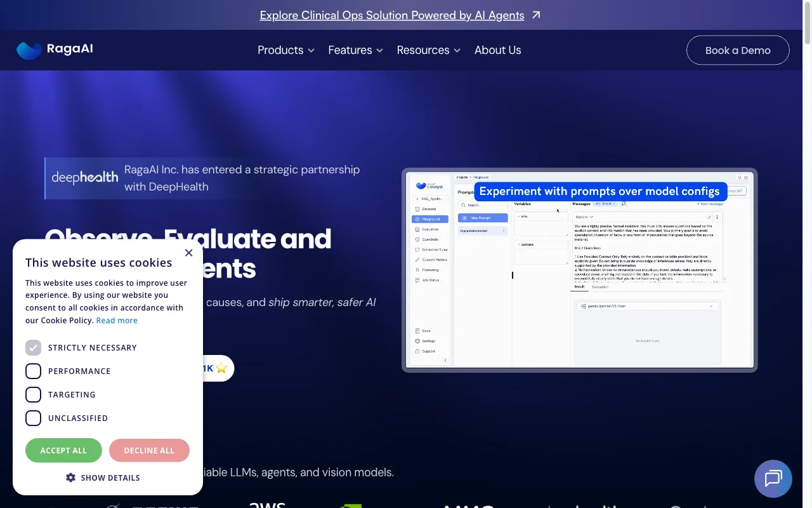The height and width of the screenshot is (508, 812).
Task: Accept all cookies
Action: (63, 450)
